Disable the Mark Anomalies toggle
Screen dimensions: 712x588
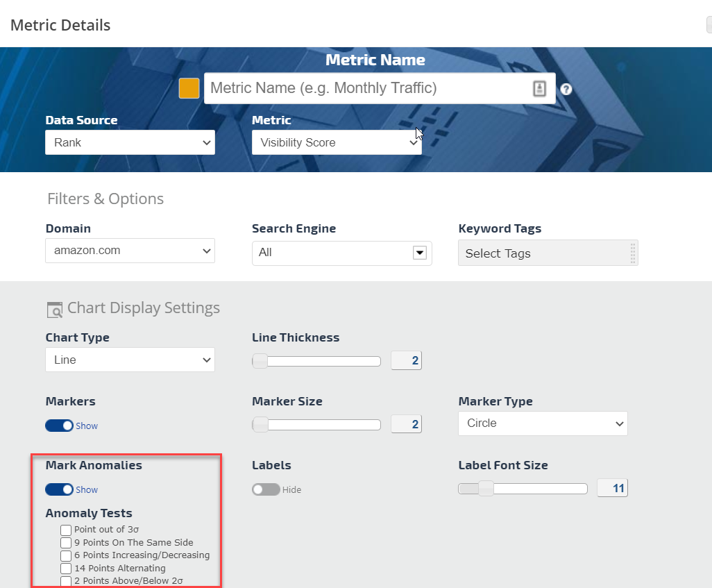[x=60, y=489]
